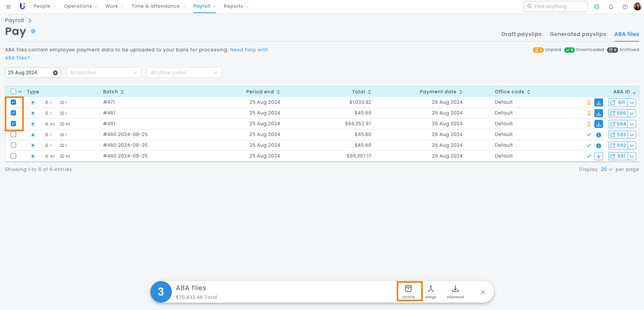Click the plus icon on row 591
The width and height of the screenshot is (644, 310).
click(x=598, y=156)
